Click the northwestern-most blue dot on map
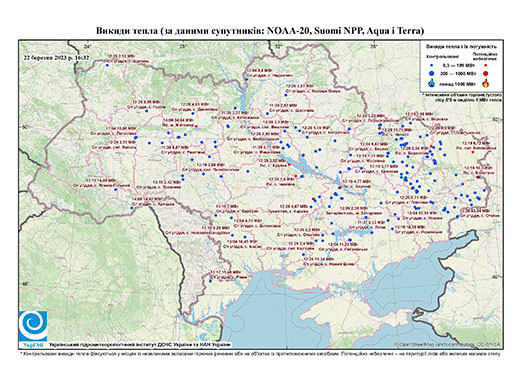The image size is (520, 368). click(x=107, y=65)
